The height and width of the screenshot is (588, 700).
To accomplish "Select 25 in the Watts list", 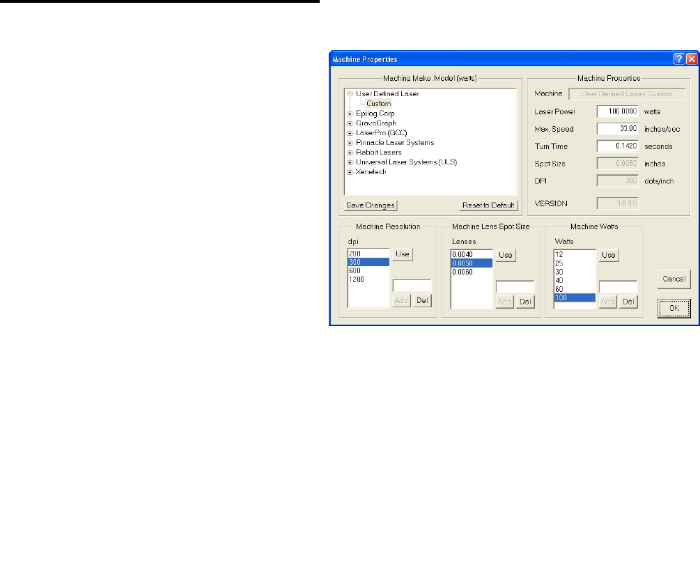I will pos(575,263).
